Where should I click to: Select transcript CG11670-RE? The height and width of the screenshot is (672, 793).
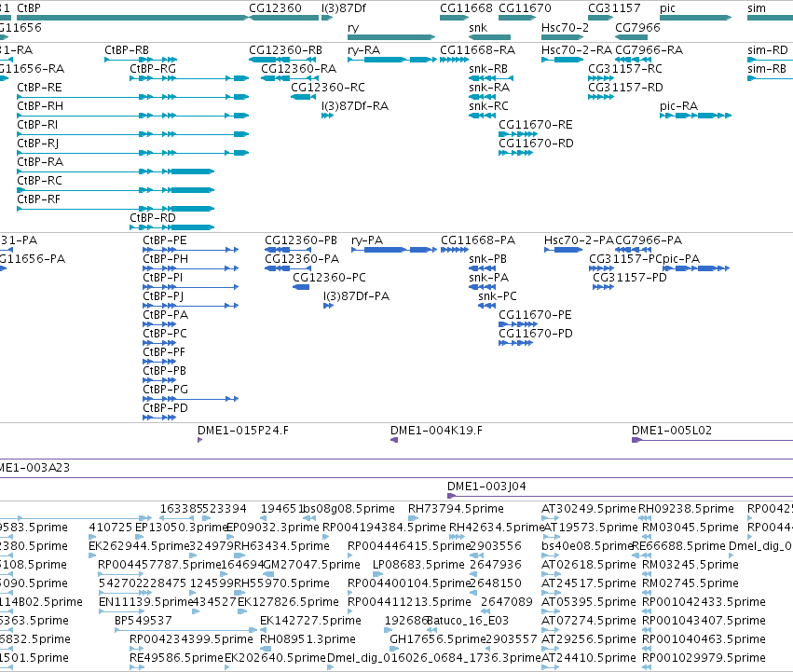click(518, 134)
